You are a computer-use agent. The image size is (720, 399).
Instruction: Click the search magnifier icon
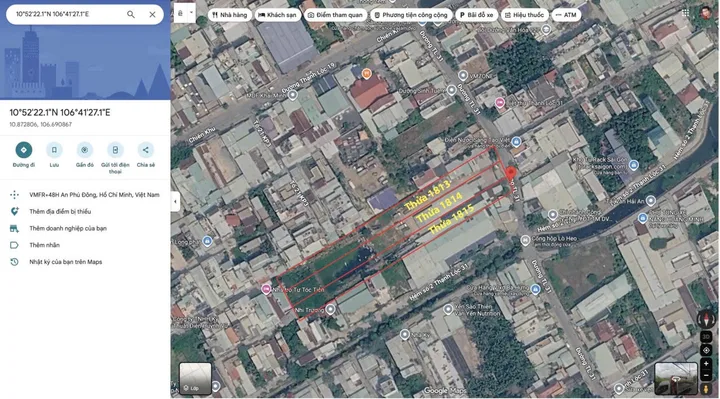[131, 15]
